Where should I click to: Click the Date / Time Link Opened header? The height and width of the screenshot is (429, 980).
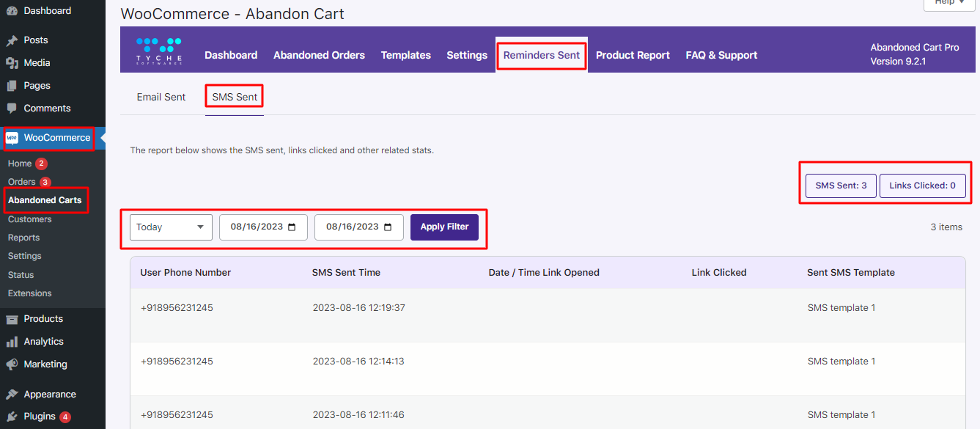click(544, 273)
